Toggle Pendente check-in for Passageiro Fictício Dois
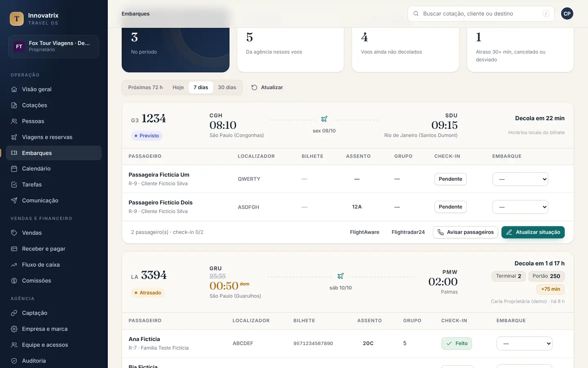Image resolution: width=588 pixels, height=368 pixels. click(450, 207)
